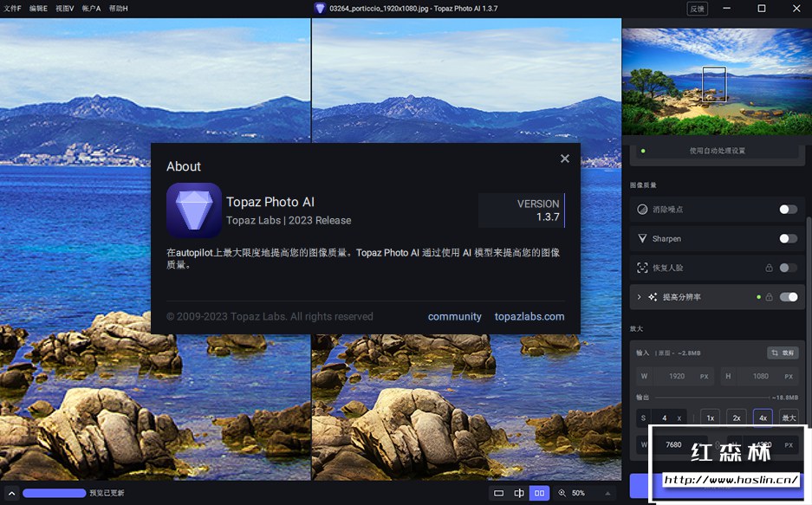The width and height of the screenshot is (812, 505).
Task: Select the 2x scale option
Action: [x=737, y=418]
